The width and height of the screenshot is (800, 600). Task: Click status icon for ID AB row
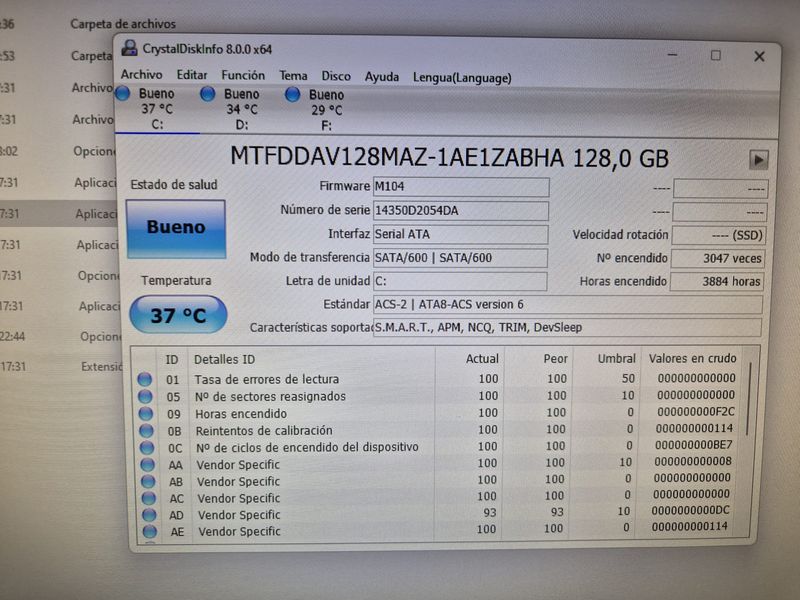(148, 482)
